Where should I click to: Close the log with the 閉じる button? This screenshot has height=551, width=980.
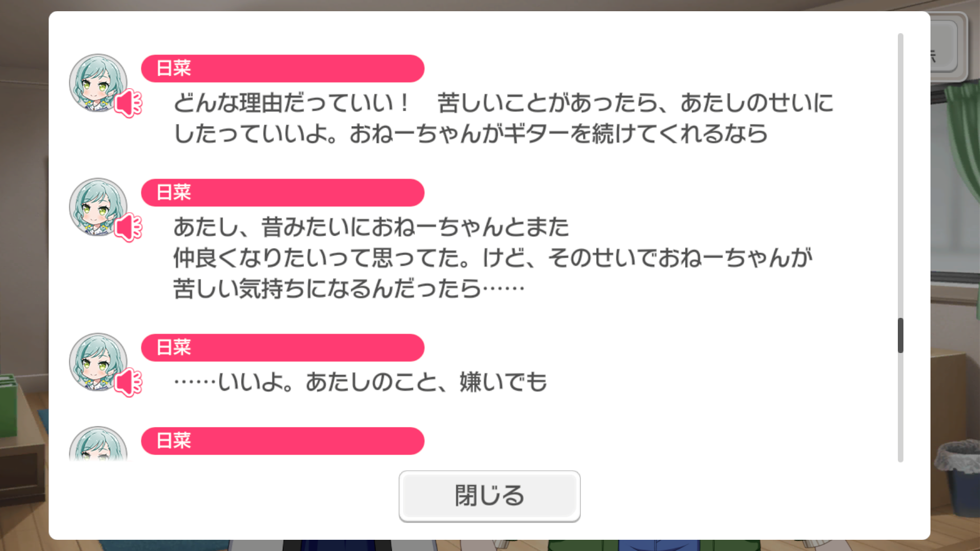(489, 496)
